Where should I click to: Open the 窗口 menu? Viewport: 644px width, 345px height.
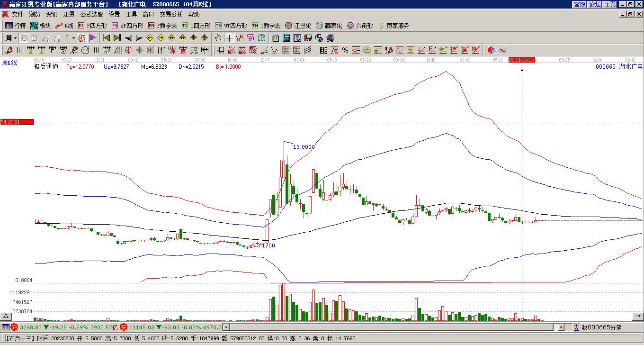pos(148,15)
